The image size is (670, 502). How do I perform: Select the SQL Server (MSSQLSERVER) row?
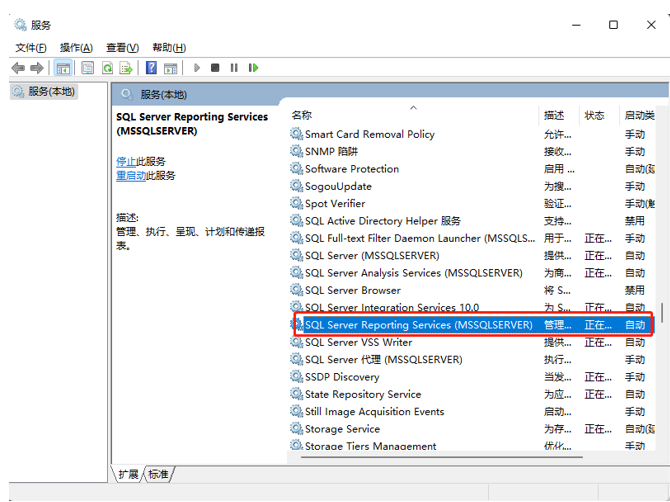coord(472,255)
